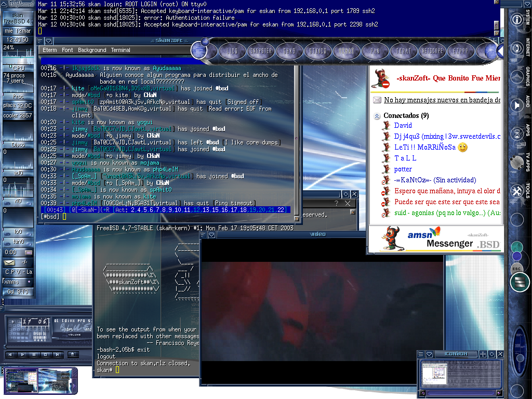Image resolution: width=532 pixels, height=399 pixels.
Task: Click the ESC button in the right sidebar
Action: pos(516,268)
